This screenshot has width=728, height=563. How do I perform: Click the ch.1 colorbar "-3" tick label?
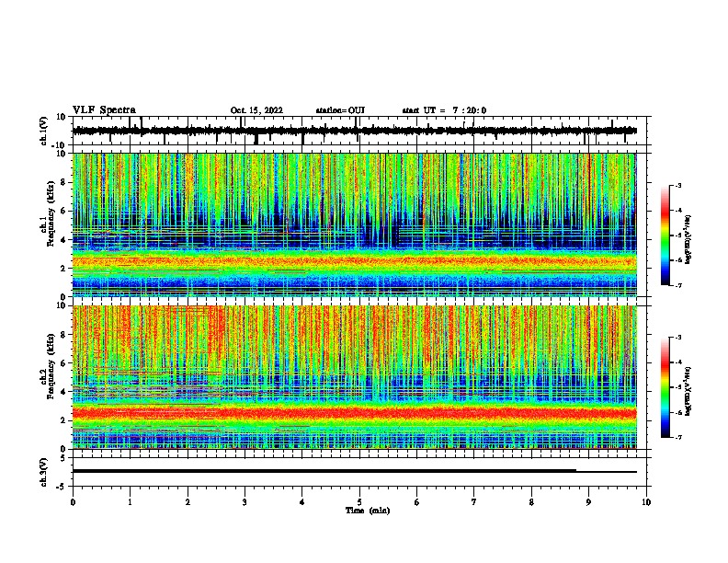[677, 185]
